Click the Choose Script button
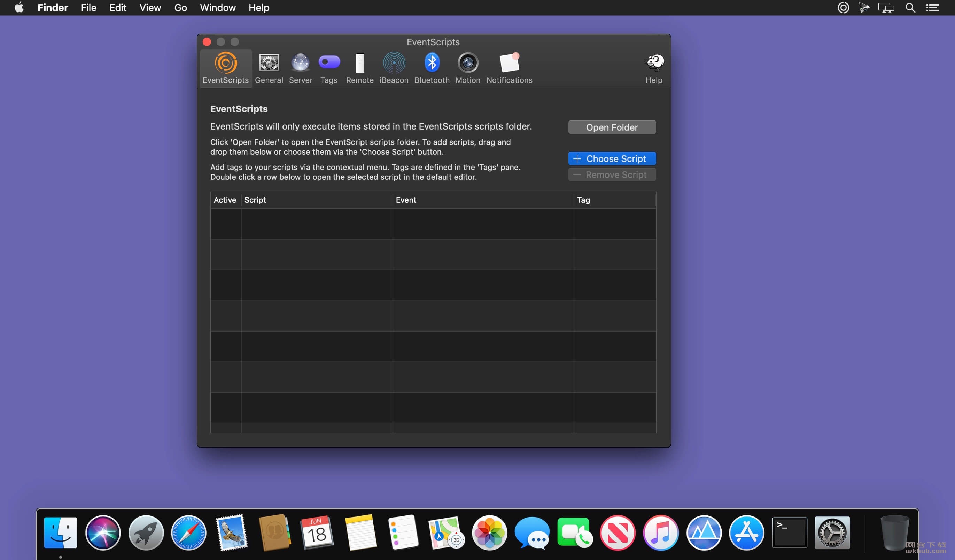 coord(612,158)
